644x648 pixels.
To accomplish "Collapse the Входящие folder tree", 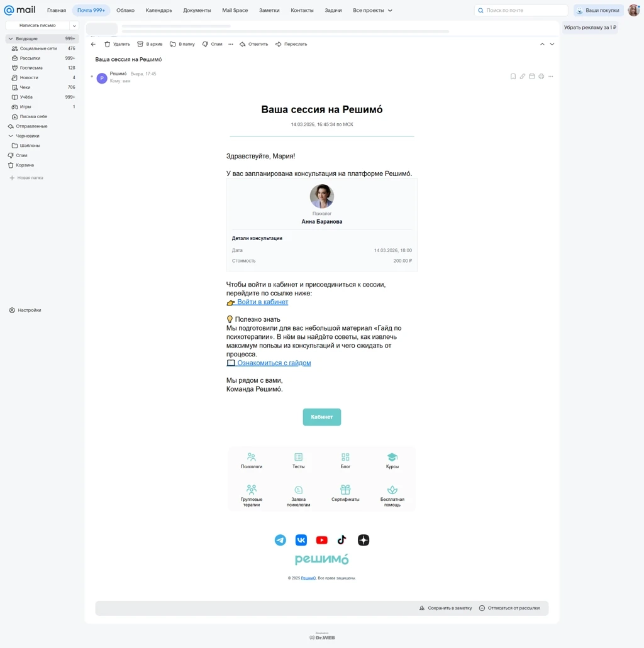I will click(x=11, y=38).
